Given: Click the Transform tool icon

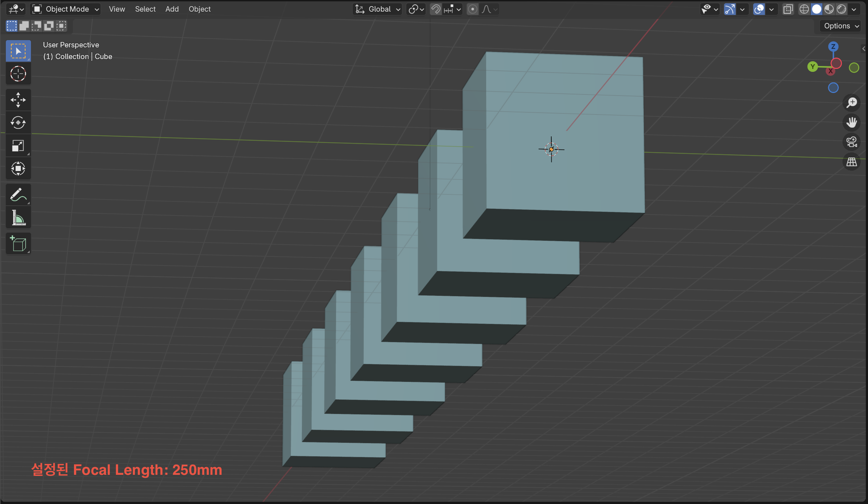Looking at the screenshot, I should click(x=18, y=169).
